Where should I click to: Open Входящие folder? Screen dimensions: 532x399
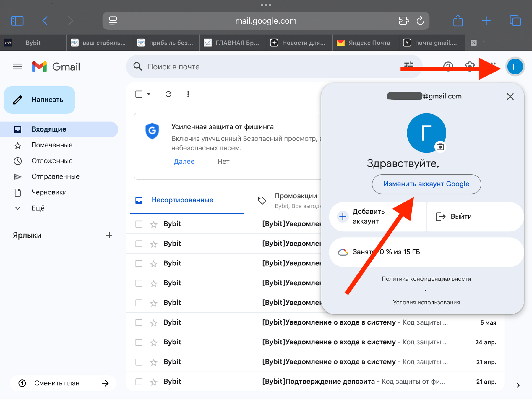pos(59,129)
